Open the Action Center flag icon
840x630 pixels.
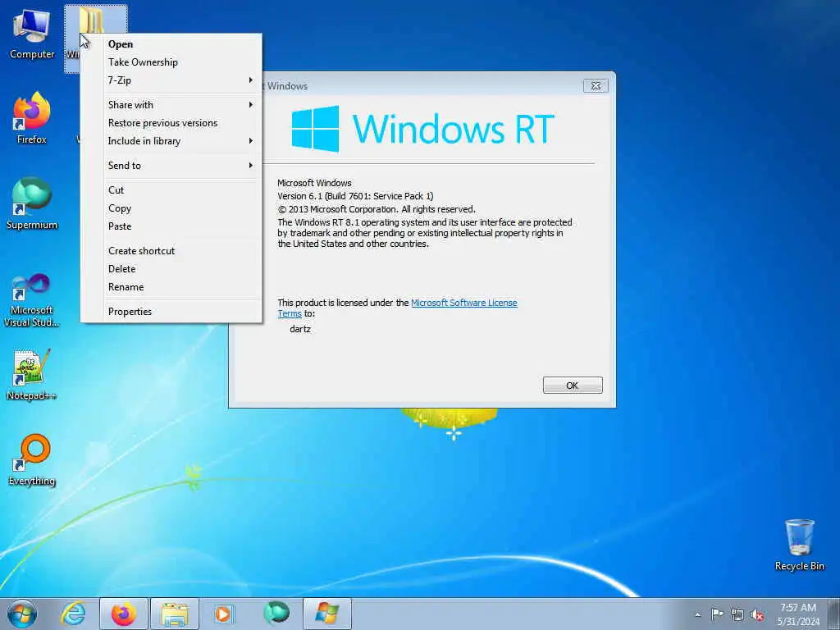pos(717,614)
